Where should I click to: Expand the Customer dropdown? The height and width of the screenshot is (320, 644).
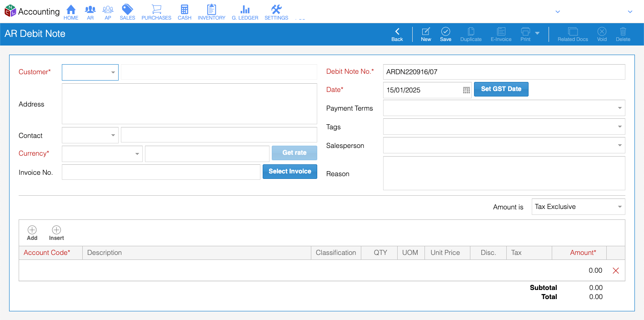tap(113, 72)
